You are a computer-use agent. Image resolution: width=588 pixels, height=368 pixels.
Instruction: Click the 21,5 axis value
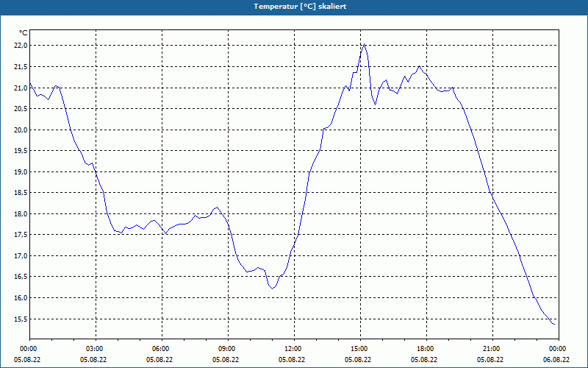(21, 67)
